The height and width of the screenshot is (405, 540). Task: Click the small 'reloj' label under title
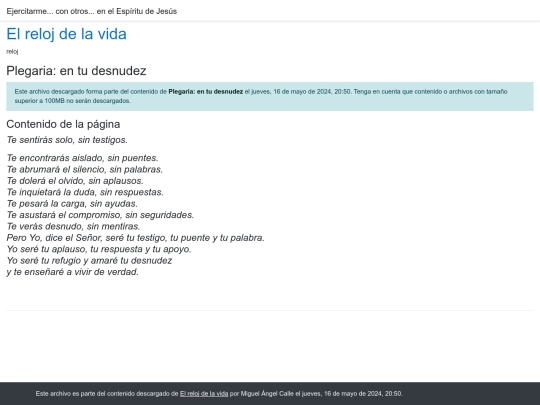pyautogui.click(x=12, y=52)
